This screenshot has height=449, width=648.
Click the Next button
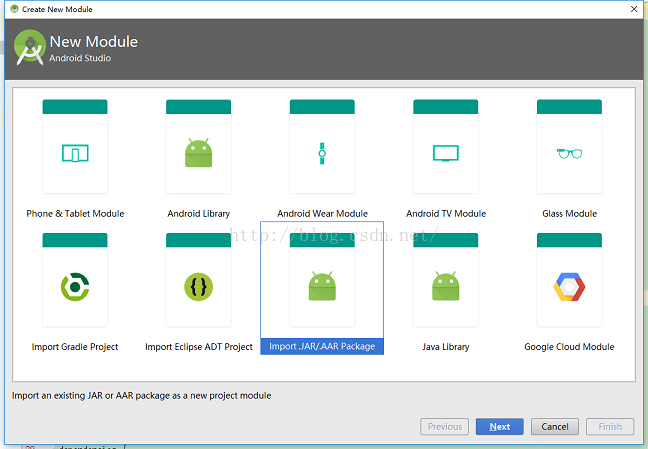pos(500,426)
